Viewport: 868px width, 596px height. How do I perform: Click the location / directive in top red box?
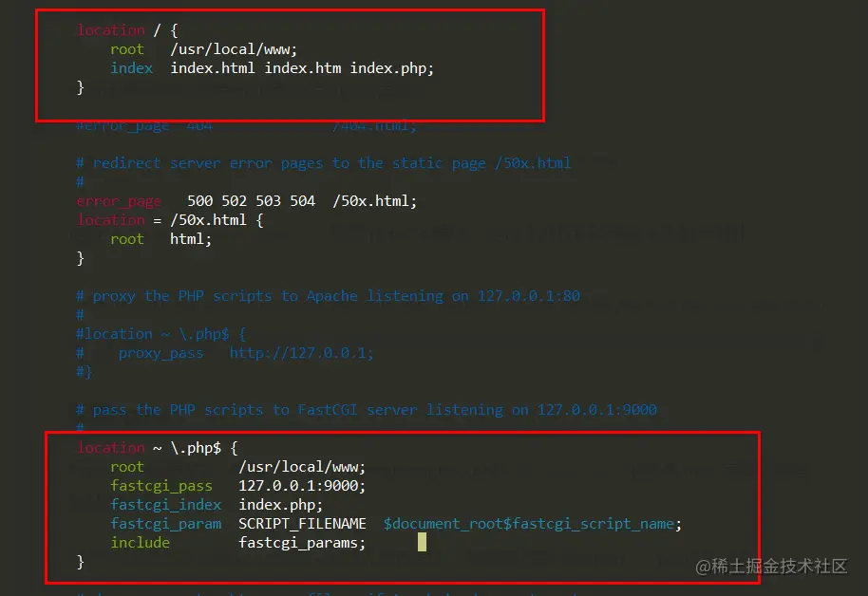pyautogui.click(x=111, y=29)
